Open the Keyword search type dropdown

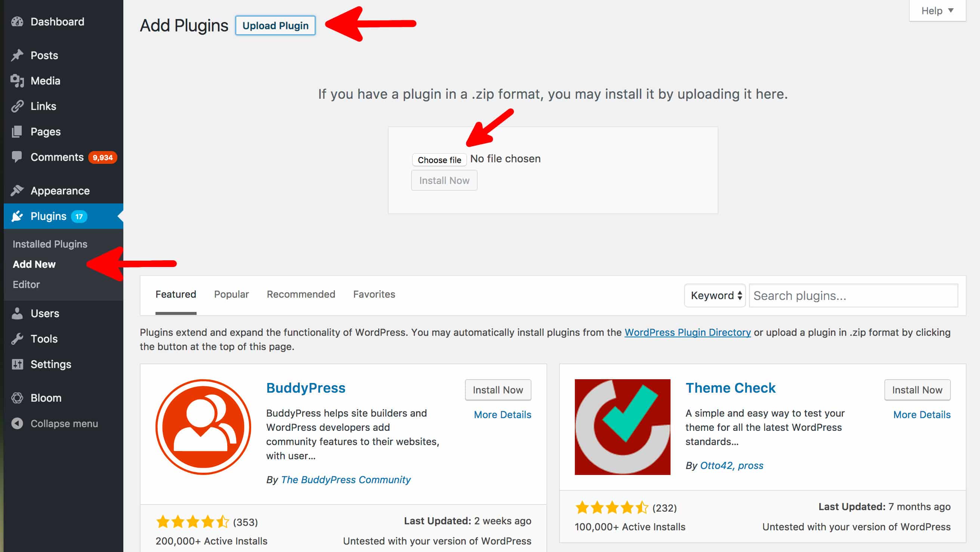click(715, 295)
